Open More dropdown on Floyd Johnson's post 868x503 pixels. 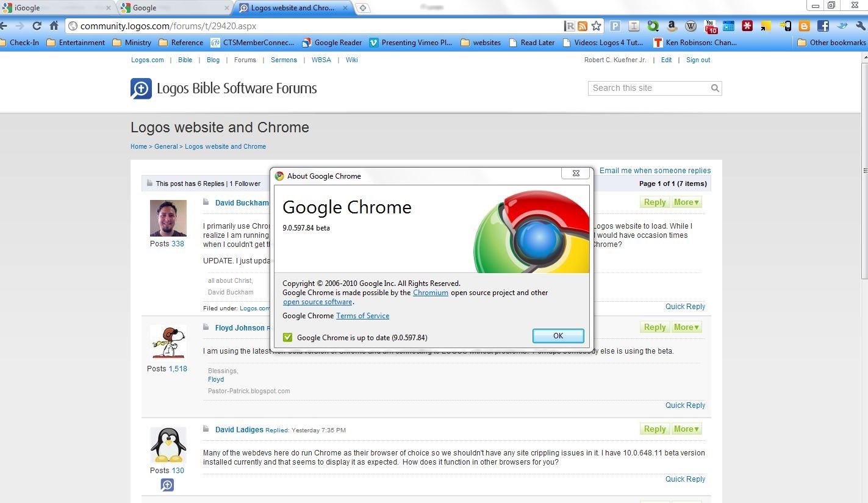[686, 327]
